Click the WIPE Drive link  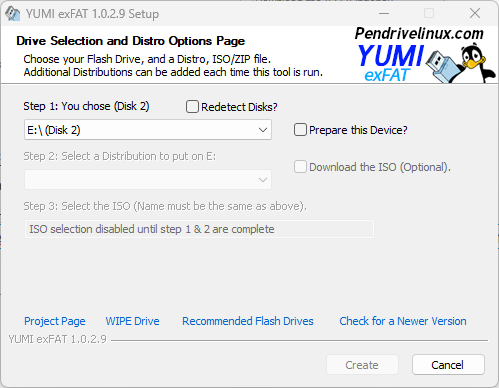pos(132,321)
